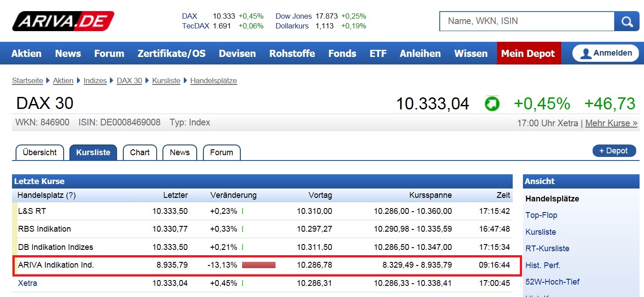Open the Devisen navigation item

pos(237,54)
